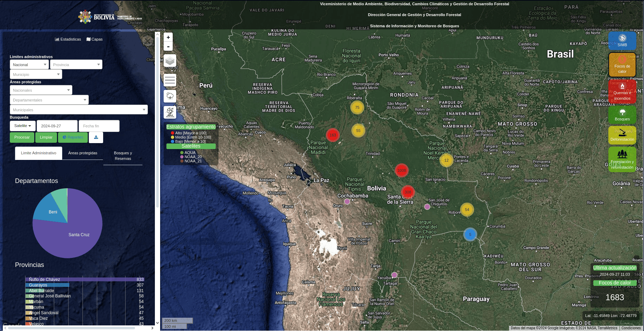Click the scroll-down arrow of sidebar

pyautogui.click(x=157, y=323)
